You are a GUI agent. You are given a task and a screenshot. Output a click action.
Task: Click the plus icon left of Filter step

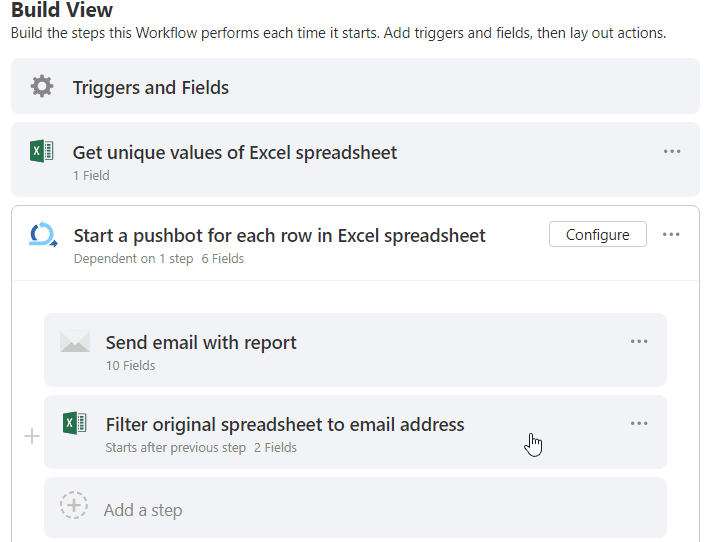point(32,436)
